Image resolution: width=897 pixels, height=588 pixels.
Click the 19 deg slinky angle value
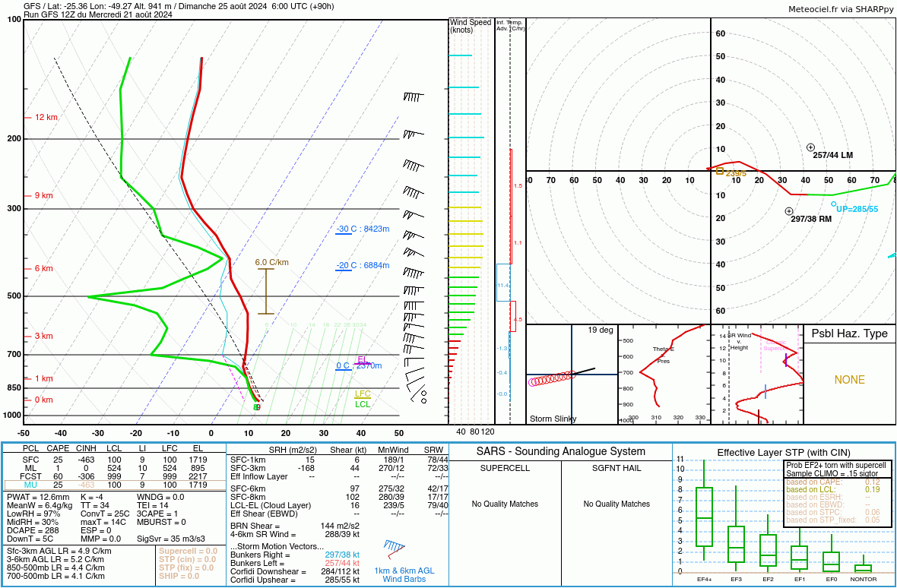(600, 330)
